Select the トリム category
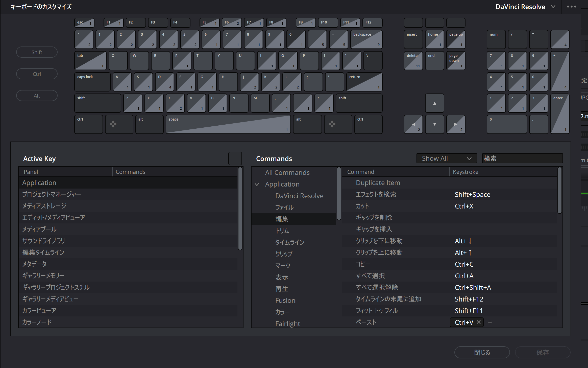Screen dimensions: 588x368 coord(294,231)
